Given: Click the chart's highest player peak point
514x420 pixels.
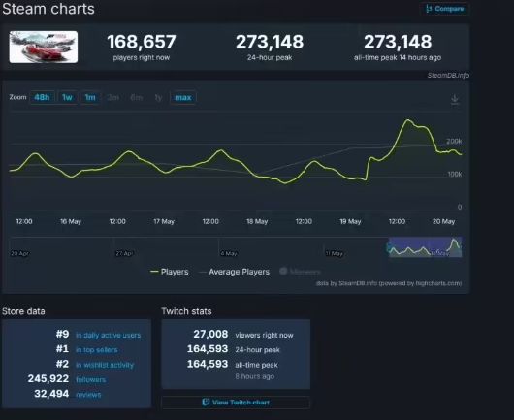Looking at the screenshot, I should coord(408,120).
